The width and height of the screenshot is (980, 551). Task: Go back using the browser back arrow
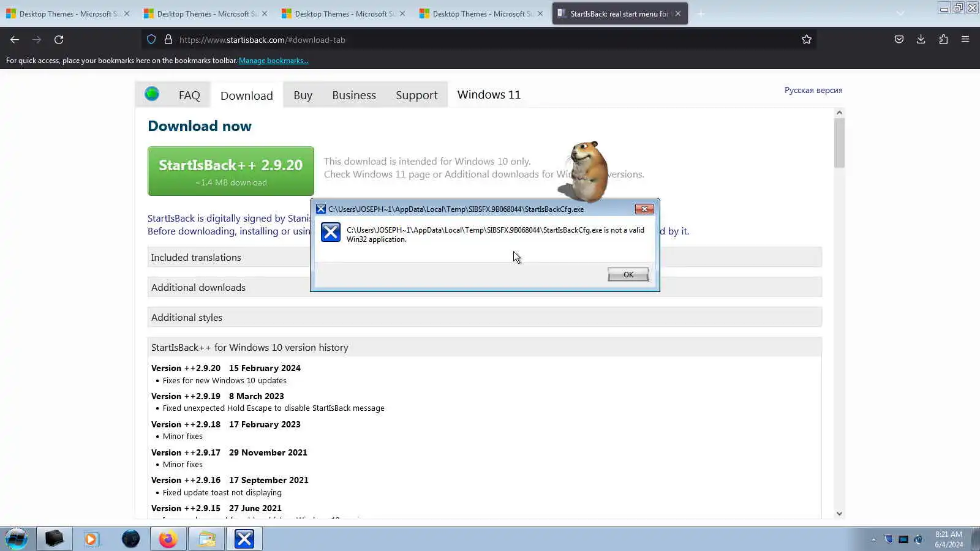point(15,40)
